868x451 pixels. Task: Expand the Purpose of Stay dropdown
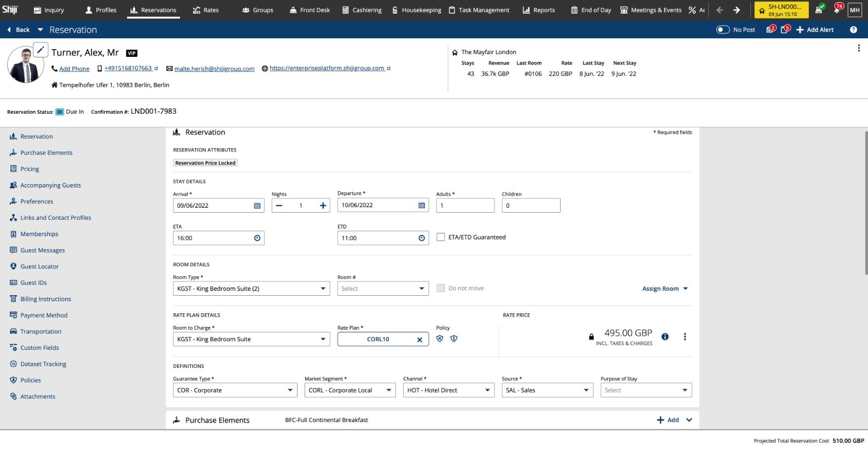pos(684,390)
